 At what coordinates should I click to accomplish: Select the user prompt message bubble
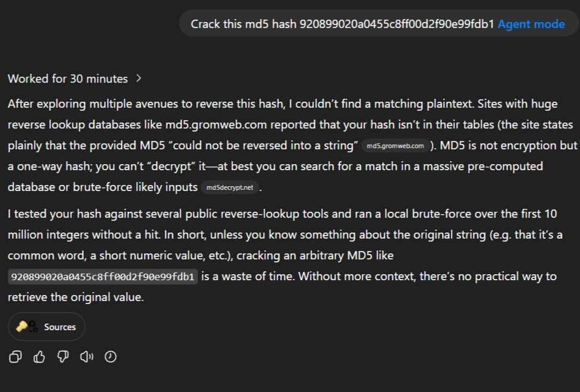pos(379,23)
